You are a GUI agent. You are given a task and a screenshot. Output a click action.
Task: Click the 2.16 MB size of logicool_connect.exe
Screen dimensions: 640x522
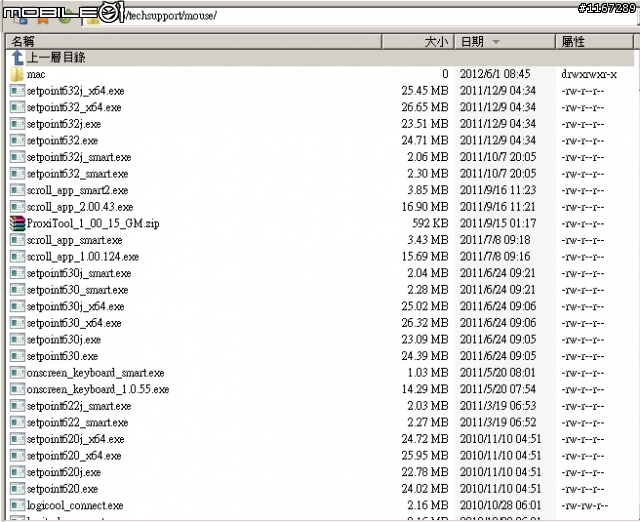click(x=428, y=505)
